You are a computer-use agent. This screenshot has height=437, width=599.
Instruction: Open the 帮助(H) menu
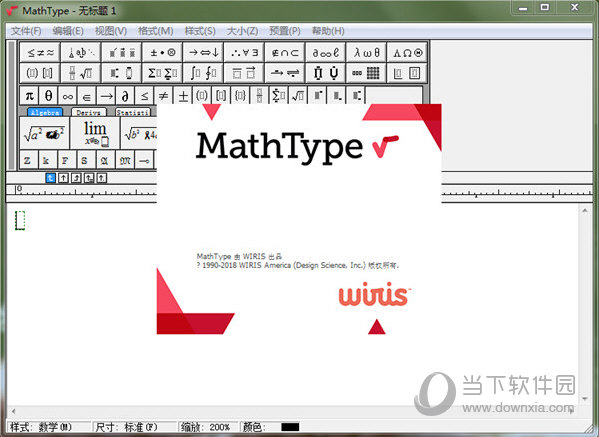click(328, 31)
